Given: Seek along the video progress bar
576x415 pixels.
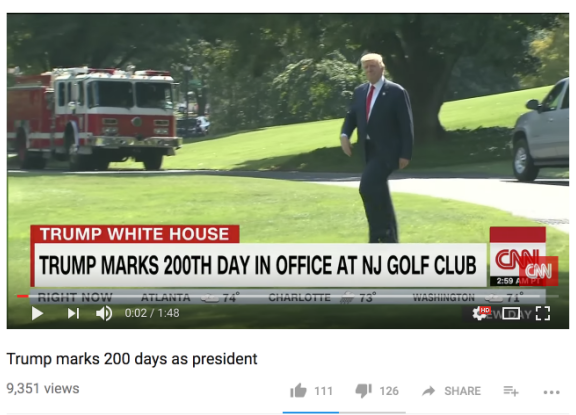Looking at the screenshot, I should pos(288,296).
